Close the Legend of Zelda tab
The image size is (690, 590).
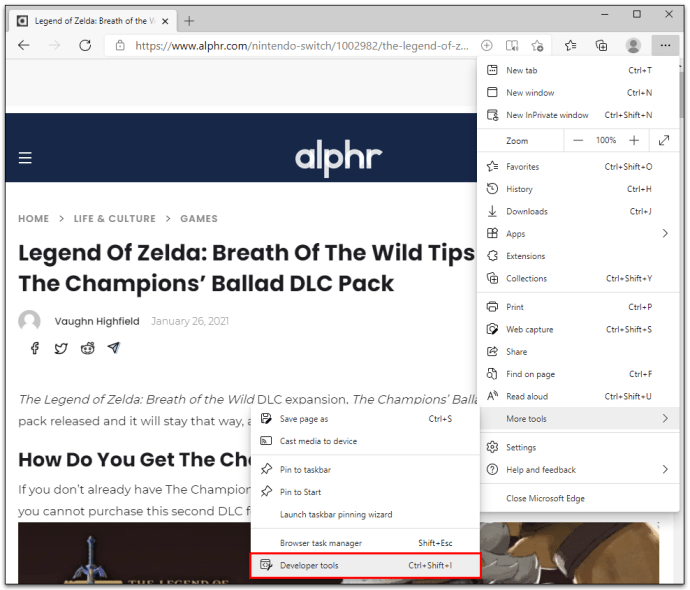pos(165,21)
